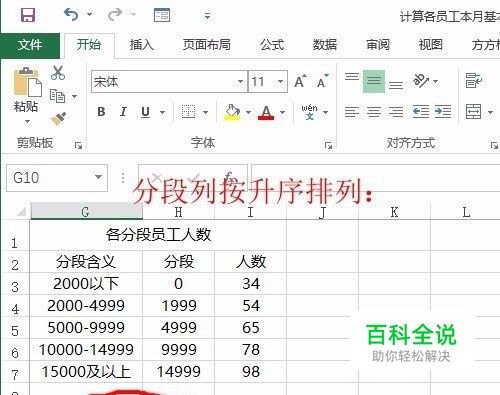Open the merge cells dropdown arrow
The image size is (500, 395).
490,112
